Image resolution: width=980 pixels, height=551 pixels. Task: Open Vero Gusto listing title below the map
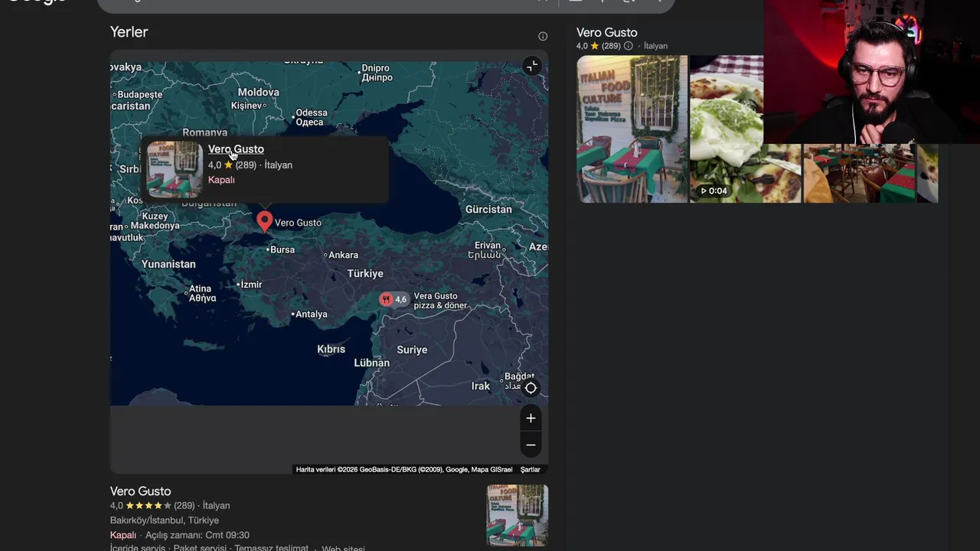click(140, 491)
